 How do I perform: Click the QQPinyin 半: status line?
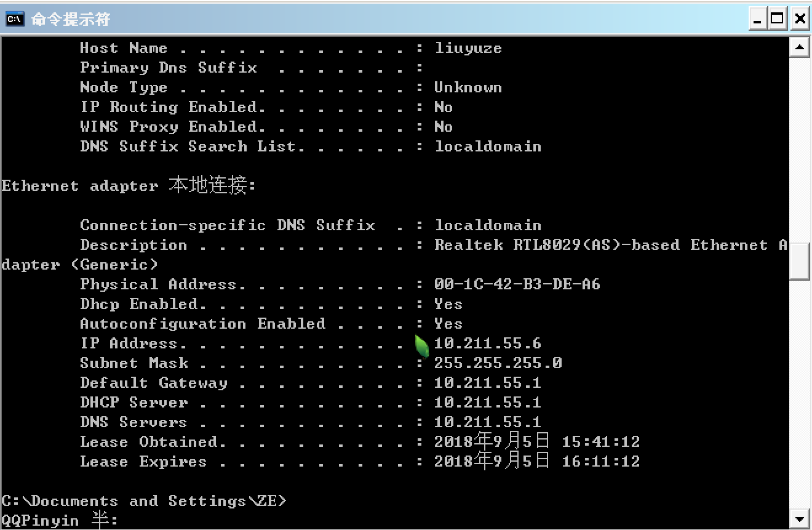[59, 521]
